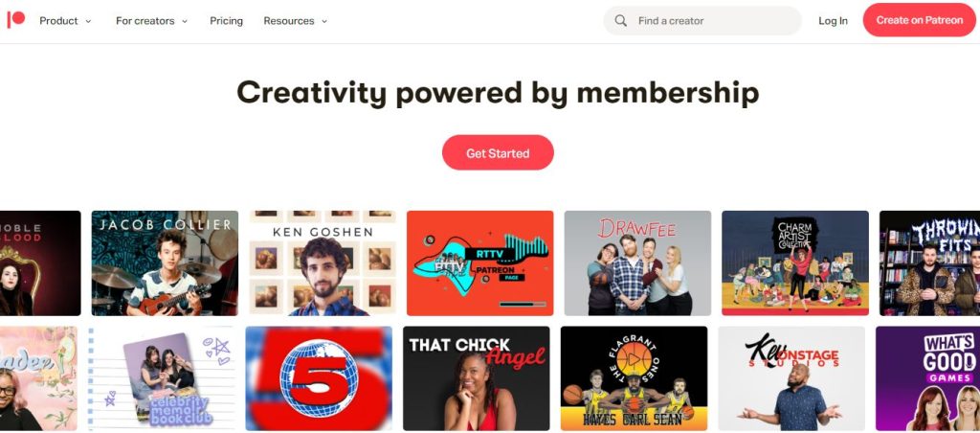This screenshot has height=433, width=980.
Task: Select the KevOnStage Studios thumbnail
Action: pos(791,378)
